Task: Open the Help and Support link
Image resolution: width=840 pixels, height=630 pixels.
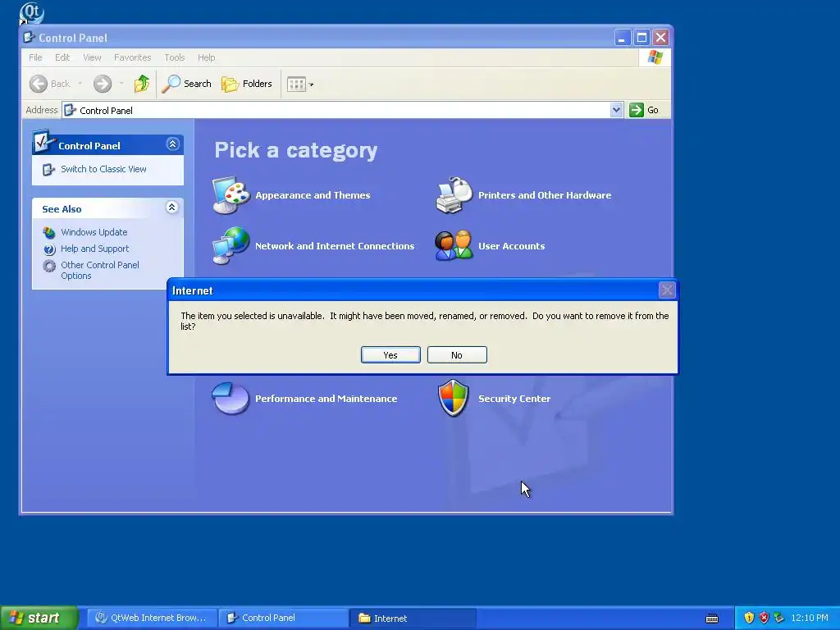Action: (95, 249)
